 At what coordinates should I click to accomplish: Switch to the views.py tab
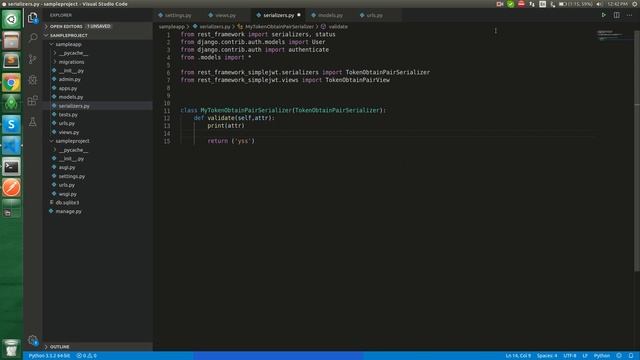coord(225,15)
